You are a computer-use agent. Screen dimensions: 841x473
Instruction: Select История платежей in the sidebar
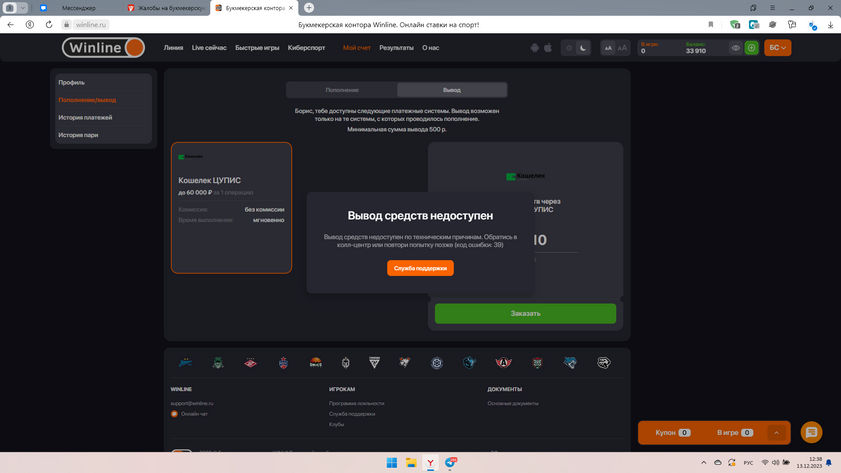coord(85,117)
